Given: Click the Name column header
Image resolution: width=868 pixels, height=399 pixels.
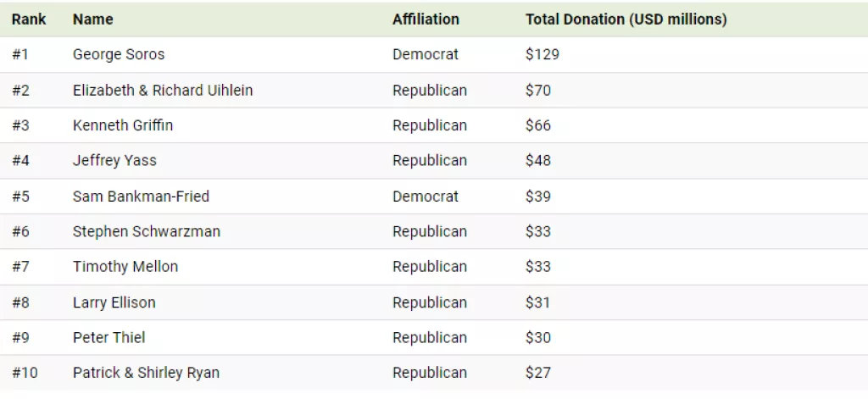Looking at the screenshot, I should click(92, 19).
